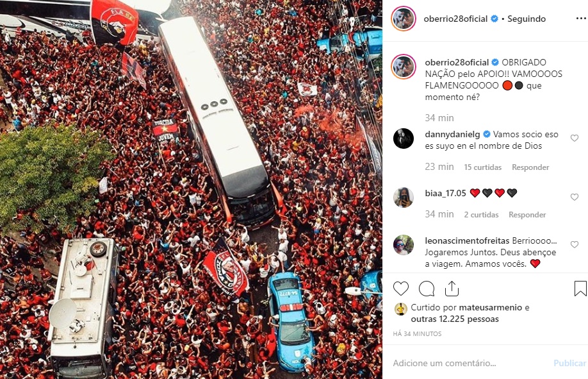View the outras 12.225 pessoas likes list

point(455,319)
